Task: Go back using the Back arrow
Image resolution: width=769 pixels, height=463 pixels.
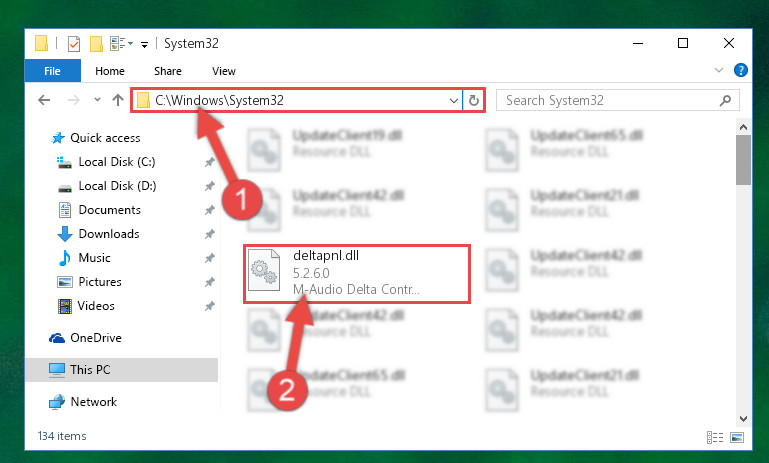Action: 44,100
